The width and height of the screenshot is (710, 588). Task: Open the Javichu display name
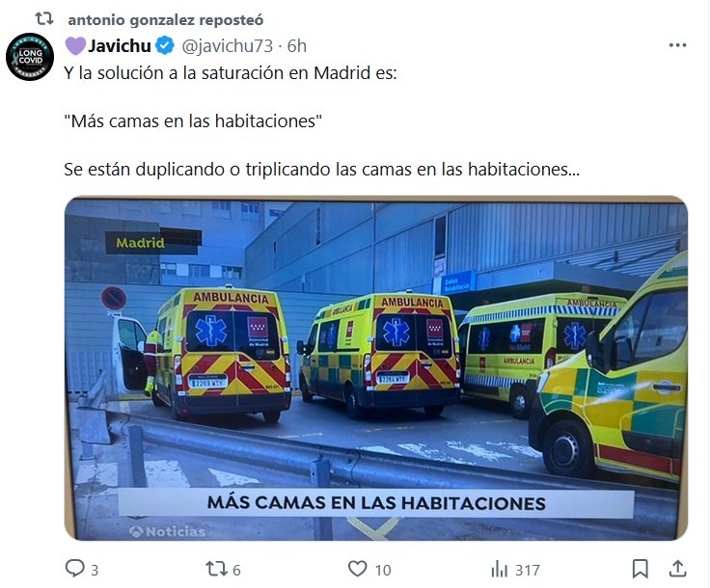[x=120, y=45]
